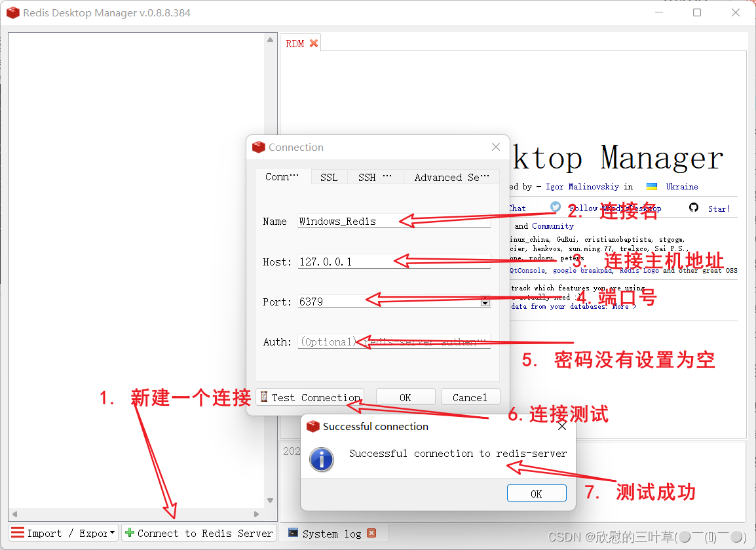
Task: Click the Ukraine flag icon
Action: pos(651,186)
